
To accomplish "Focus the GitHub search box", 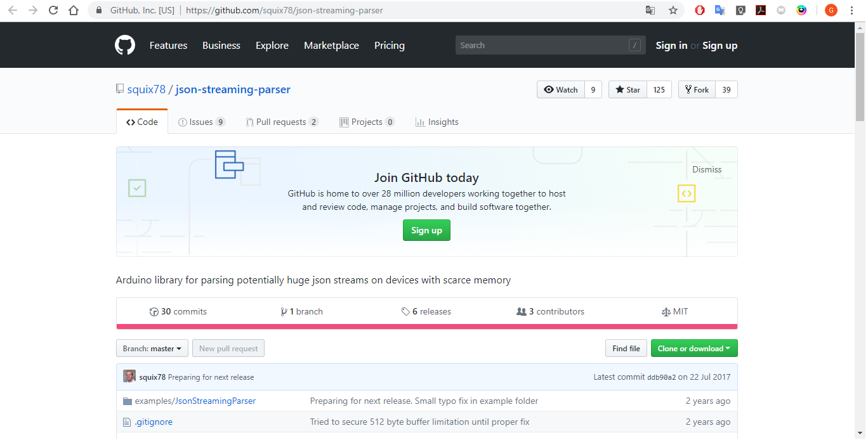I will click(x=551, y=45).
